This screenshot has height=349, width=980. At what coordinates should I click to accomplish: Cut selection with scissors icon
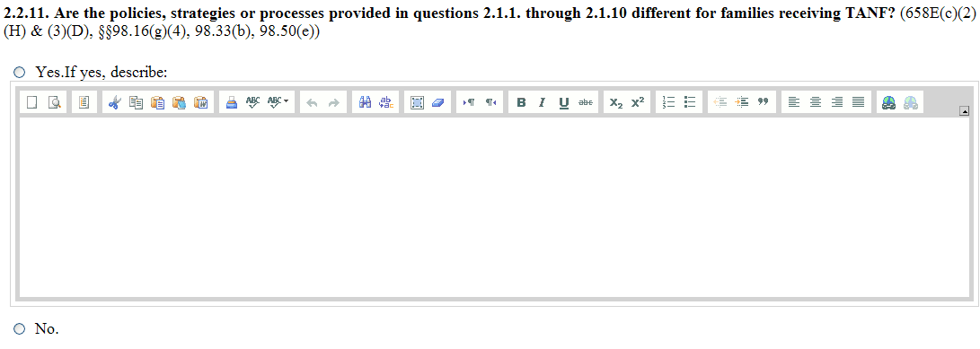click(113, 102)
